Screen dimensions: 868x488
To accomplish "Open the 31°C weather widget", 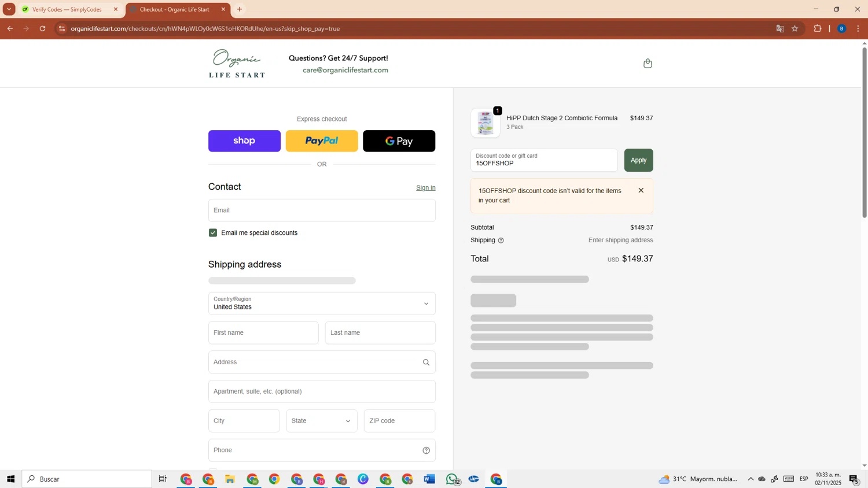I will (698, 479).
